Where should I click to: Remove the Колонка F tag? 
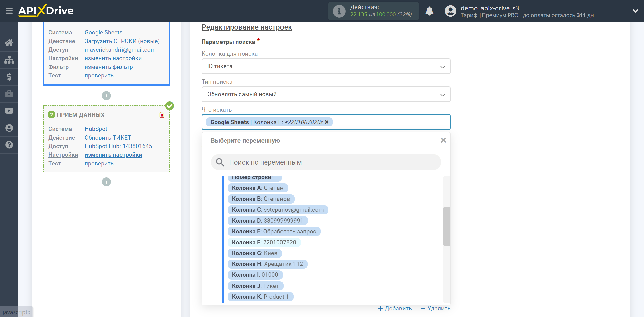[x=327, y=122]
